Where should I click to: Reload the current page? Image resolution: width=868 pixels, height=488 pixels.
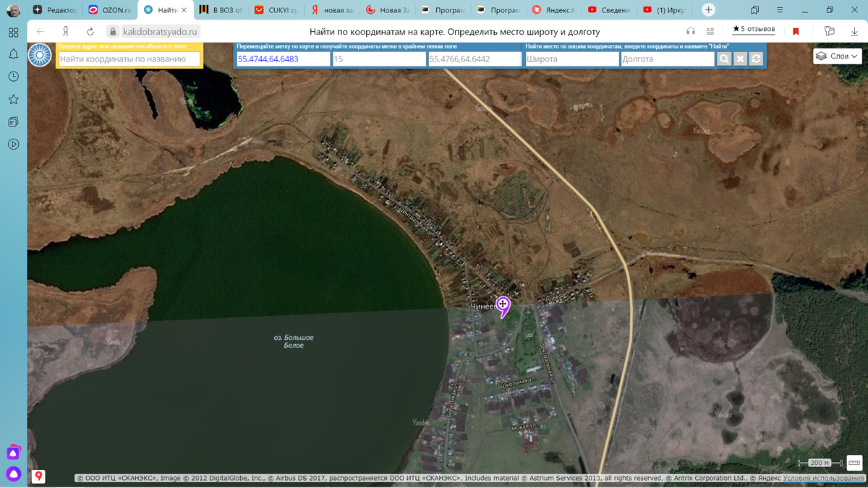[90, 32]
